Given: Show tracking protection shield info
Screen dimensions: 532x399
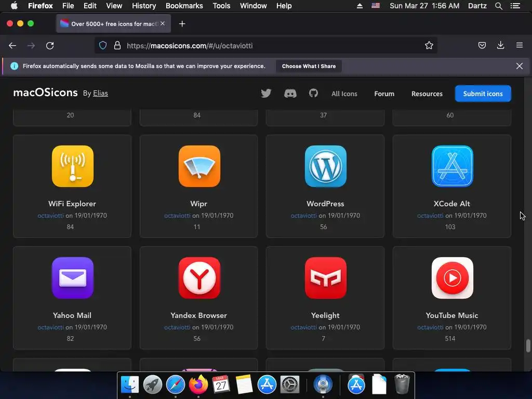Looking at the screenshot, I should coord(103,46).
